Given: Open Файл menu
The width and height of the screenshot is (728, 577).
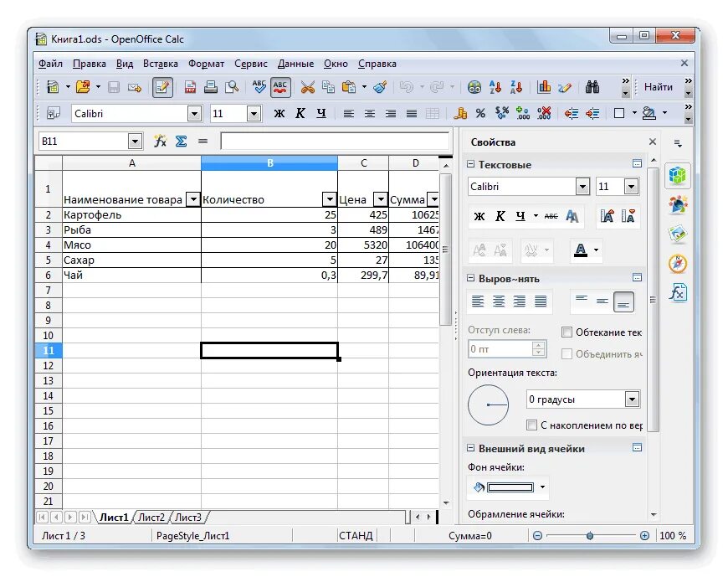Looking at the screenshot, I should coord(50,64).
